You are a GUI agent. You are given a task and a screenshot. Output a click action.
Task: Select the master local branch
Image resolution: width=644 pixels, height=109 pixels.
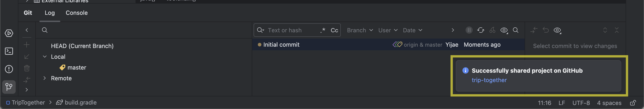coord(76,68)
